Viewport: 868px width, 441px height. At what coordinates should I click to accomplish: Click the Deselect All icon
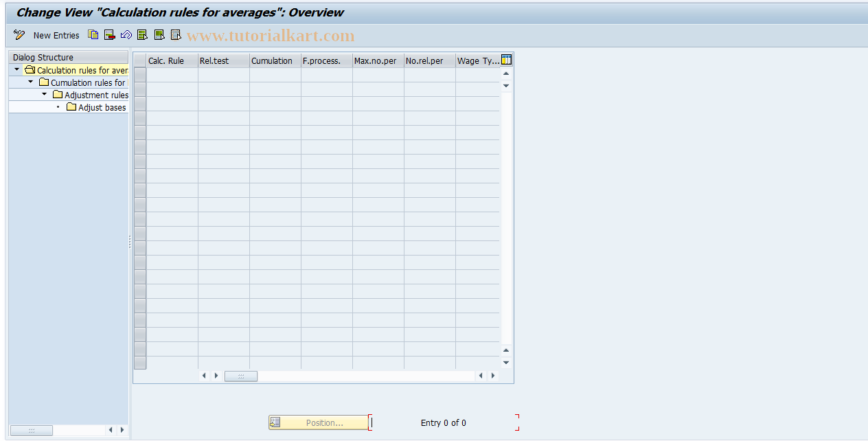pos(176,35)
